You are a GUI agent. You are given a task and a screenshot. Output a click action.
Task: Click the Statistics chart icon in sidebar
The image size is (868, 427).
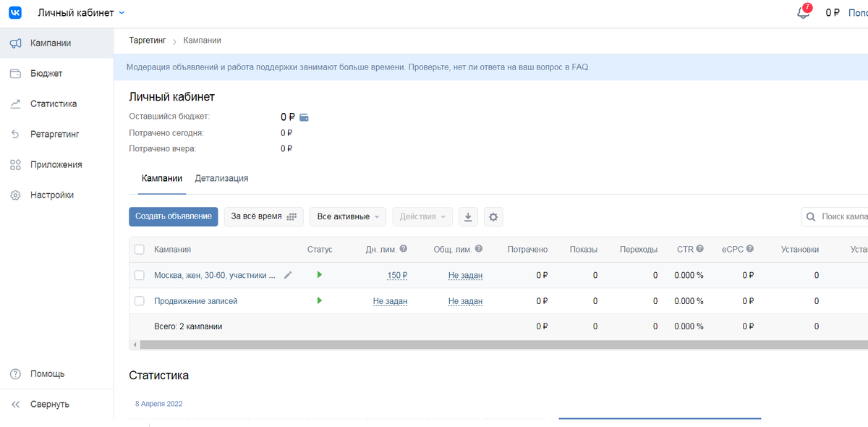tap(15, 104)
